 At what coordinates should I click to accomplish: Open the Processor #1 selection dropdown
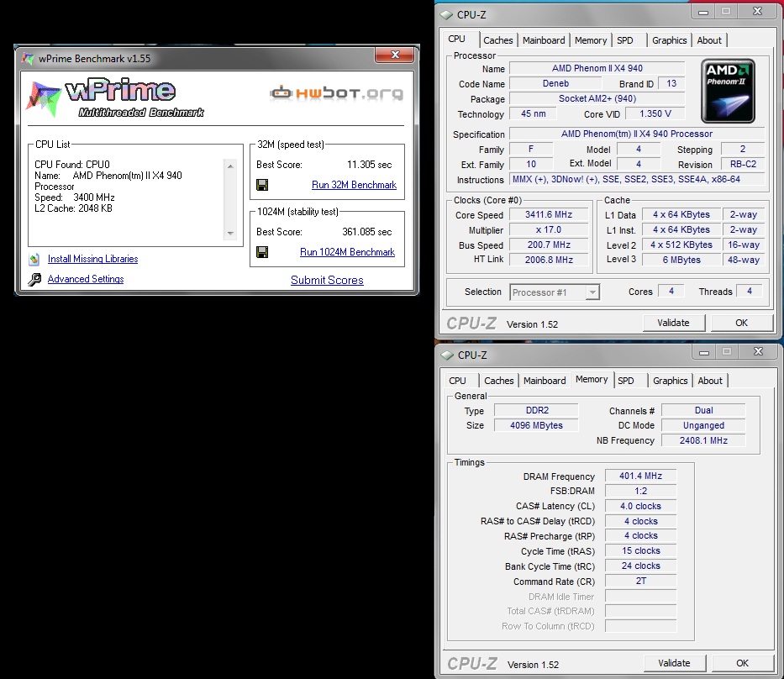point(592,292)
